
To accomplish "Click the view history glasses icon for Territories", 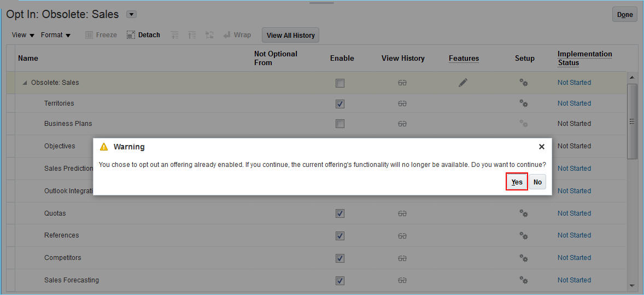I will [x=402, y=103].
